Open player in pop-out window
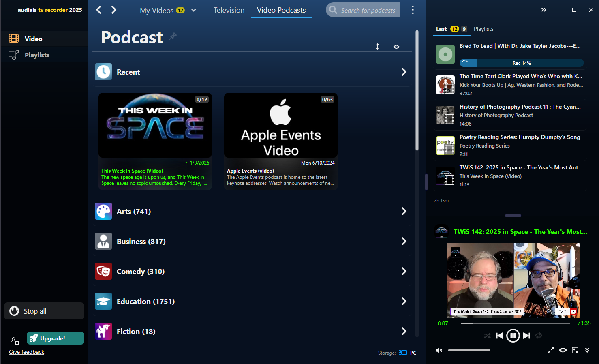Image resolution: width=599 pixels, height=364 pixels. tap(575, 350)
